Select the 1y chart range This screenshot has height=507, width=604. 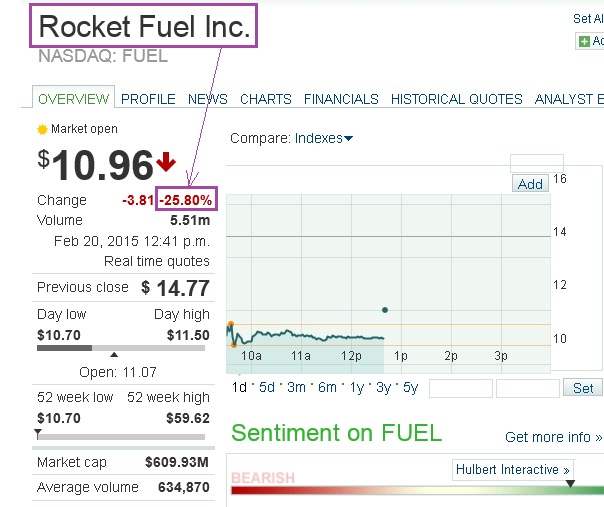357,388
